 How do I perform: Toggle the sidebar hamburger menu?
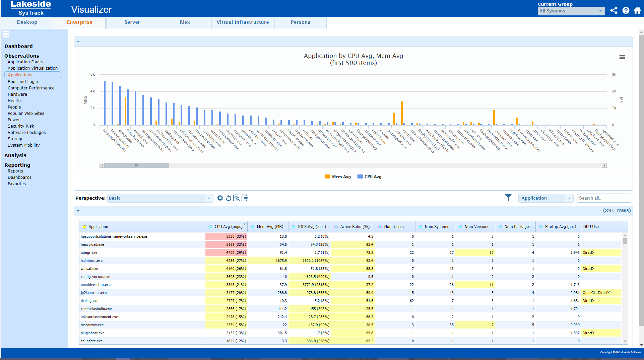[x=6, y=34]
